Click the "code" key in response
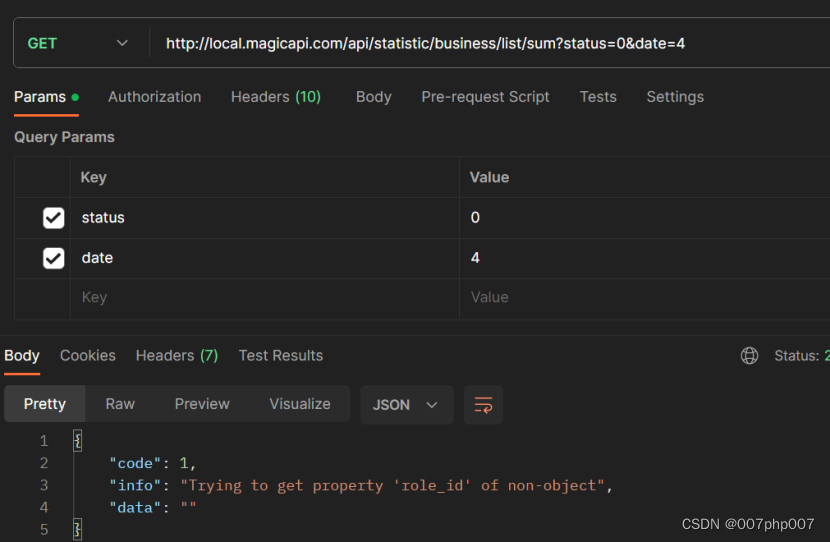The height and width of the screenshot is (542, 830). (135, 463)
